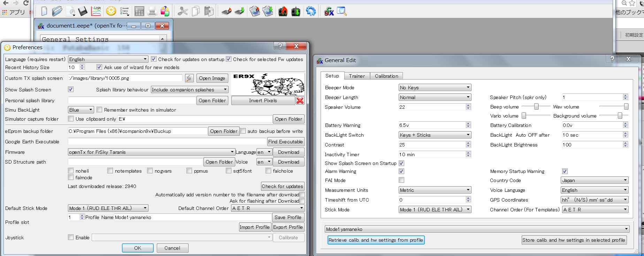The image size is (644, 256).
Task: Click the scissors cut icon
Action: coord(182,12)
